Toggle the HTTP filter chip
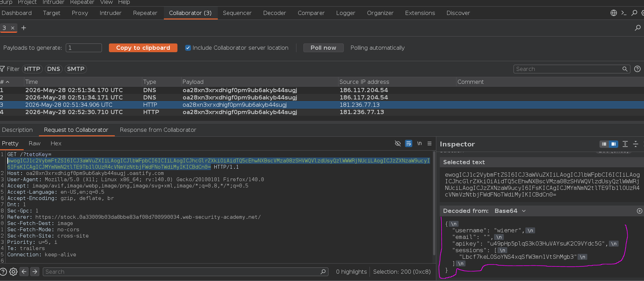 (x=32, y=69)
